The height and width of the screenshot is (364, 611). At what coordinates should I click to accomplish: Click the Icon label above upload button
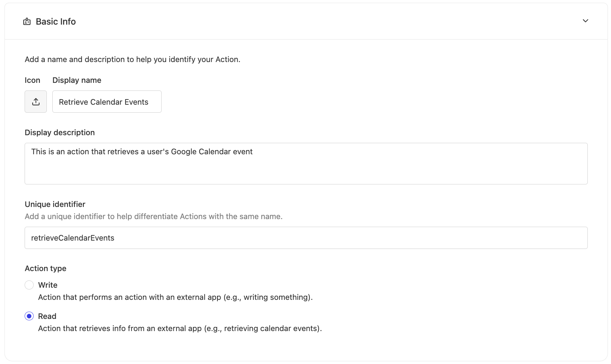(x=32, y=80)
